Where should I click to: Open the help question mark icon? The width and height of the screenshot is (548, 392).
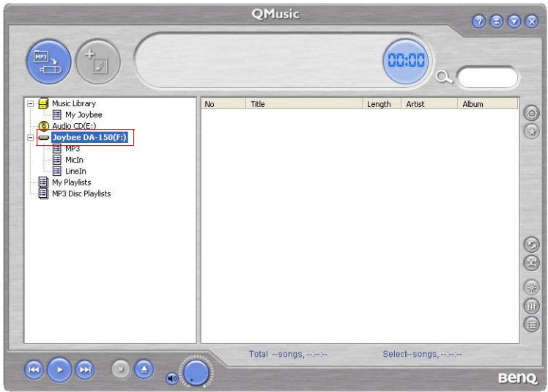(479, 21)
